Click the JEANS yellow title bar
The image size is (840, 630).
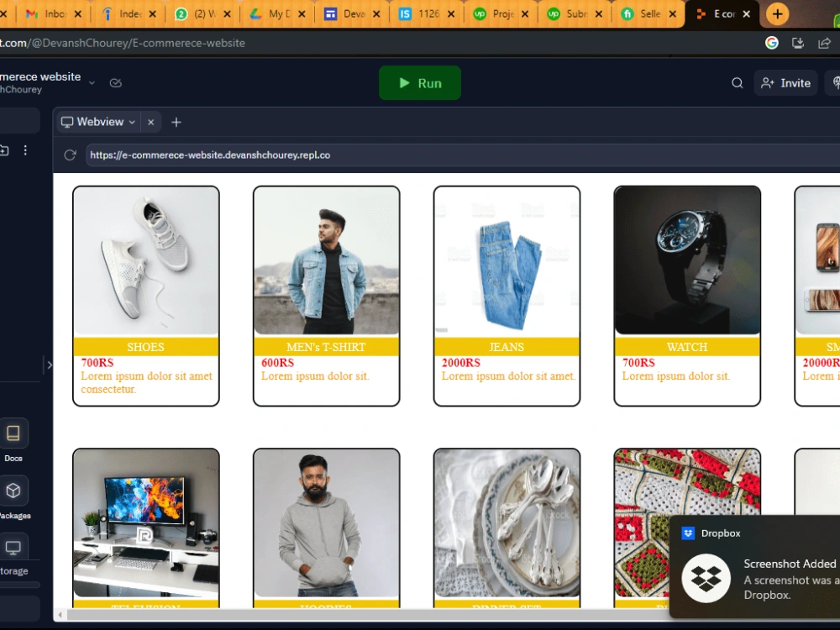(x=507, y=347)
